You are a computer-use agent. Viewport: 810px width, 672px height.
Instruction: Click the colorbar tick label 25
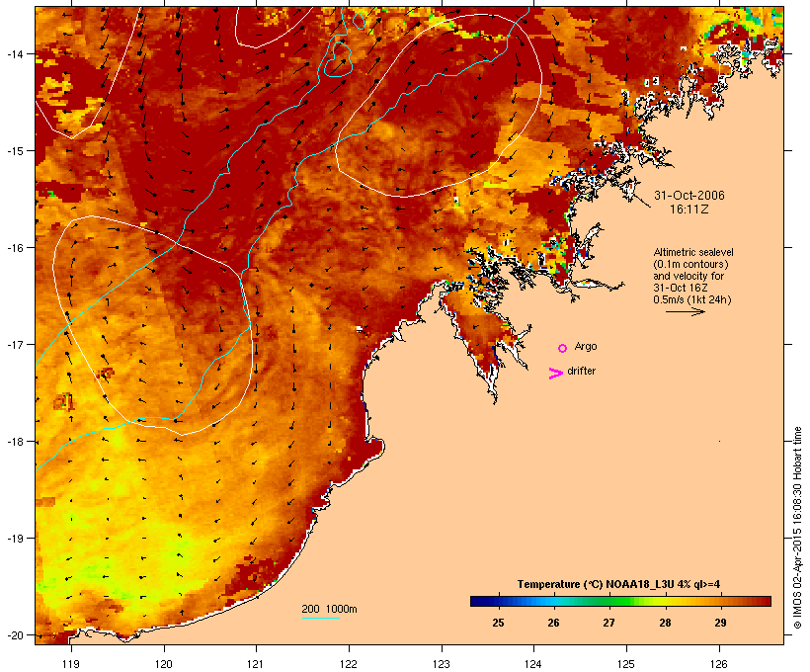coord(498,623)
